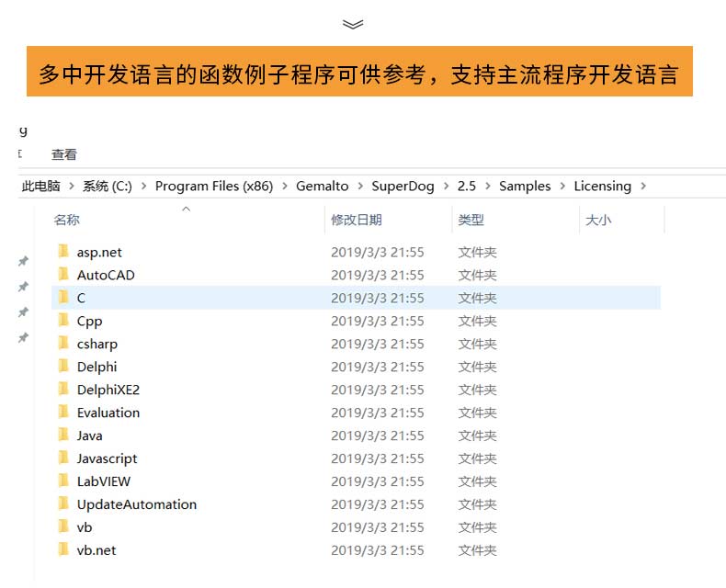
Task: Click the AutoCAD folder icon
Action: 63,274
